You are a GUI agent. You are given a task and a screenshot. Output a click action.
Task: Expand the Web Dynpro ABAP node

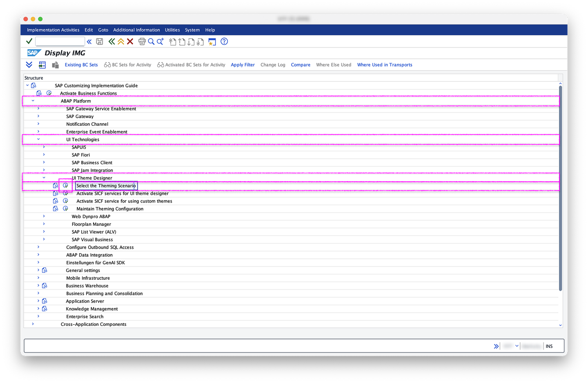(x=44, y=216)
